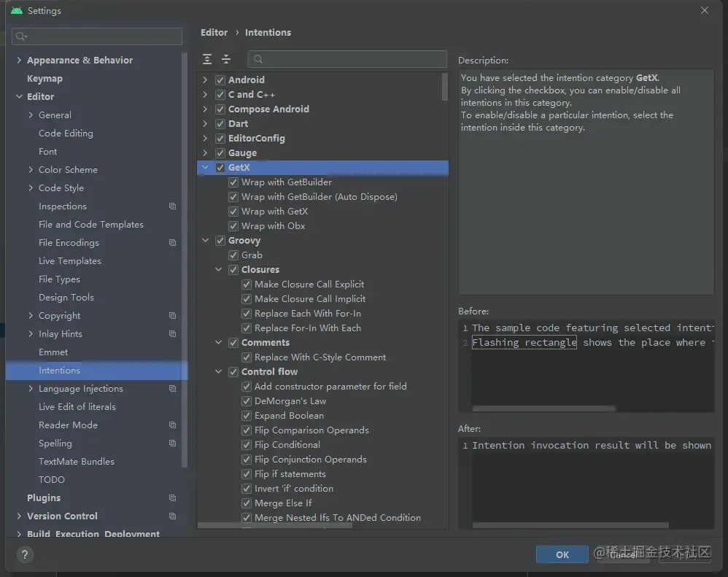Click the Before preview horizontal scrollbar
The width and height of the screenshot is (728, 577).
click(x=543, y=409)
